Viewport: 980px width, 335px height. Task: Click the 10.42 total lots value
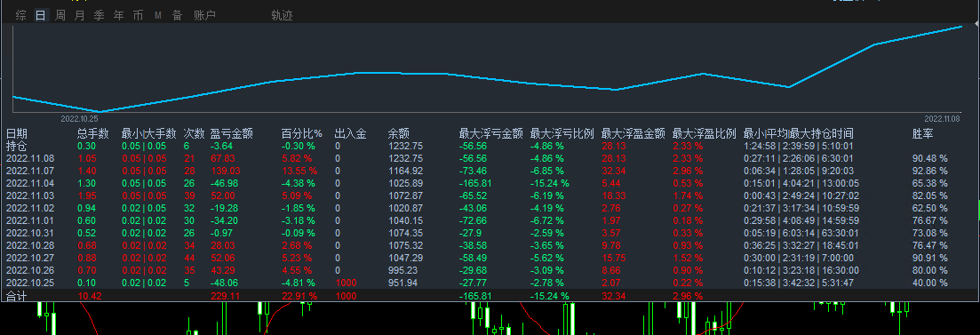90,296
